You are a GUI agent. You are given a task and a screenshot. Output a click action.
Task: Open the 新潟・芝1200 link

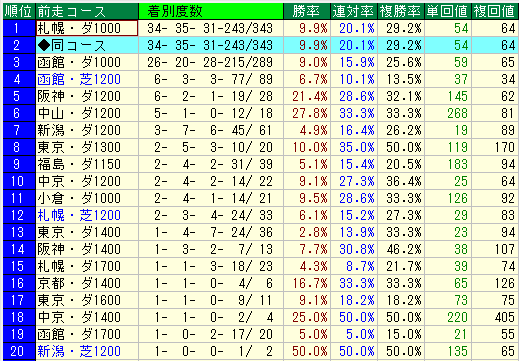click(79, 351)
